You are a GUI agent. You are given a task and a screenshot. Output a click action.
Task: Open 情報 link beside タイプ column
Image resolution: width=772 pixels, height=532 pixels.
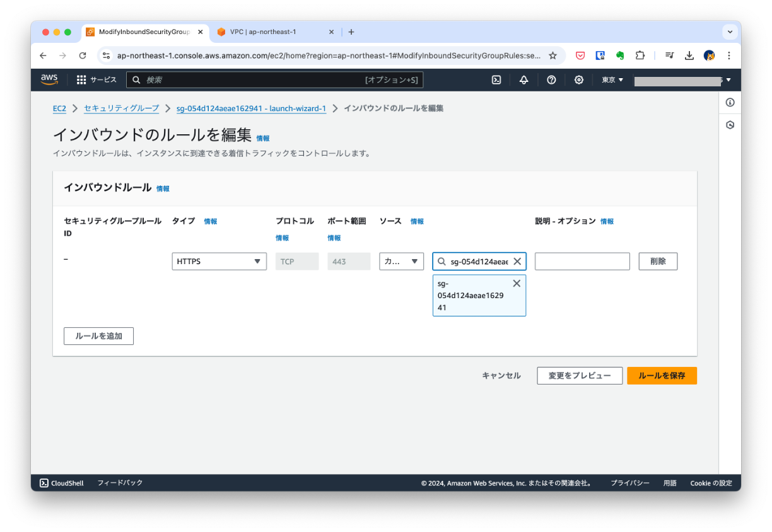pos(211,221)
